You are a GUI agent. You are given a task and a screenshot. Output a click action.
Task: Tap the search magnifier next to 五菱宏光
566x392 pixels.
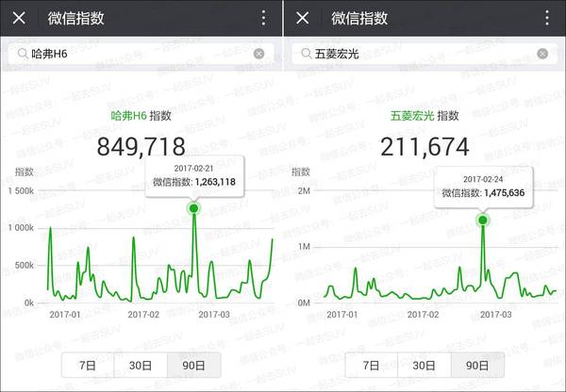(306, 54)
